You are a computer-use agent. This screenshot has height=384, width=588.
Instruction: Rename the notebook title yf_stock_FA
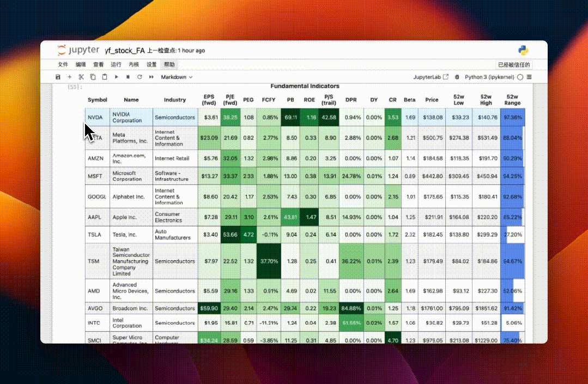124,51
